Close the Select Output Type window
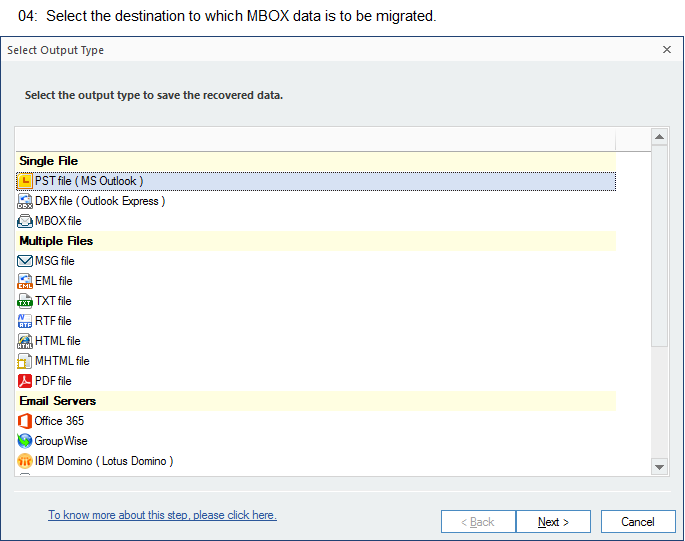 coord(667,50)
